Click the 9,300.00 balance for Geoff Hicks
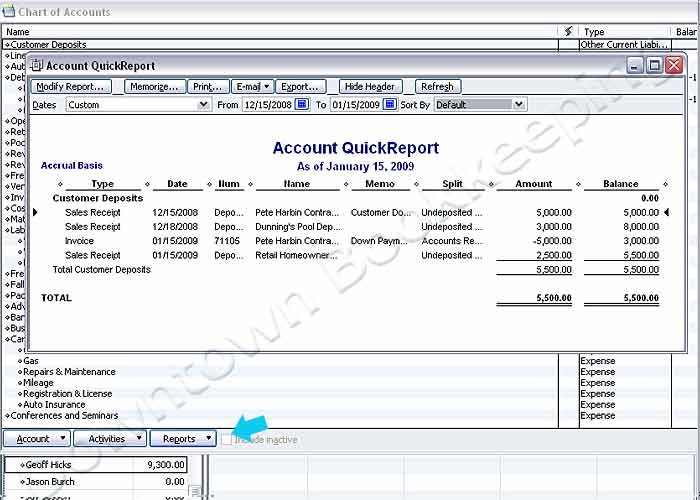 (x=166, y=465)
